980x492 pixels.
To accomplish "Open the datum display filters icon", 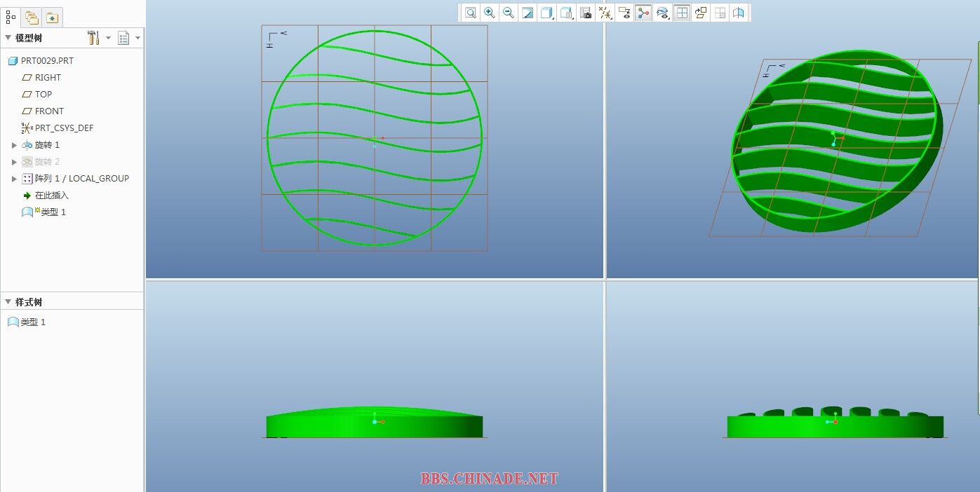I will (x=605, y=13).
